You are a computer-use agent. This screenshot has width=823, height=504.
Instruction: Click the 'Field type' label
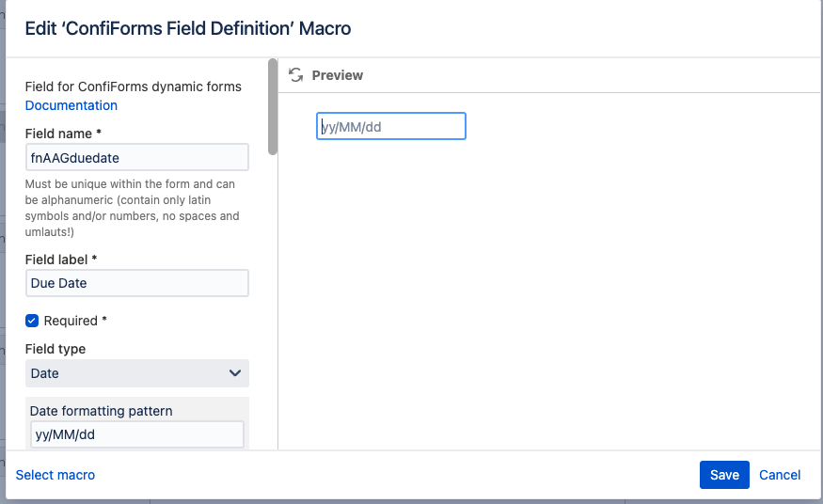pos(55,349)
